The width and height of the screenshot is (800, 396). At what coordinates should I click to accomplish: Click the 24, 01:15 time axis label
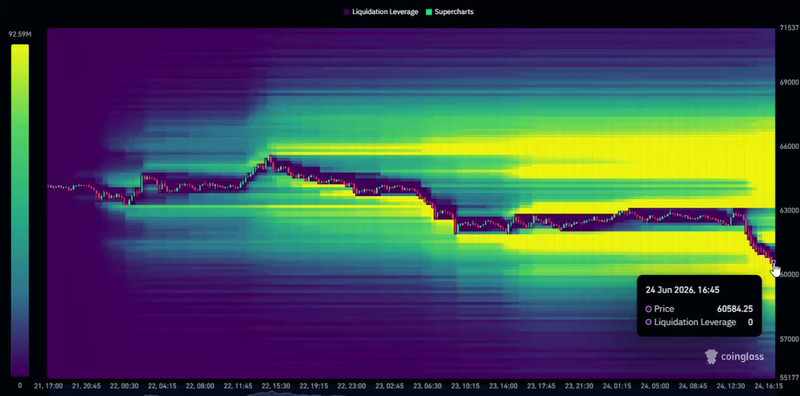617,386
